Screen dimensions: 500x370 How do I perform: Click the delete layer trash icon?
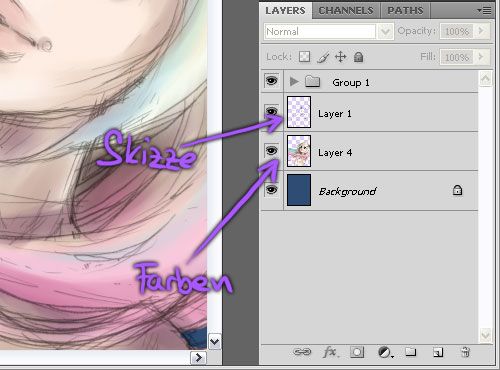[x=465, y=352]
